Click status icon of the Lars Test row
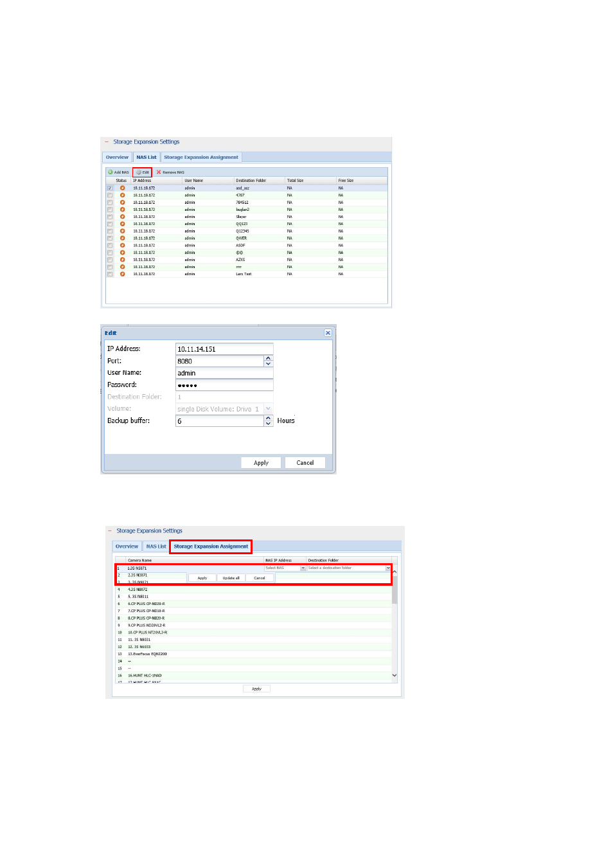Screen dimensions: 613x868 point(123,274)
